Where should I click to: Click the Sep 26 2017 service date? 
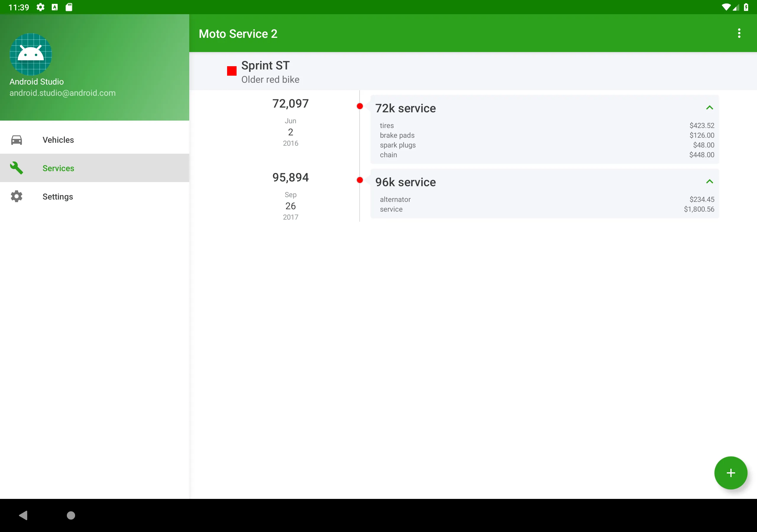(290, 205)
